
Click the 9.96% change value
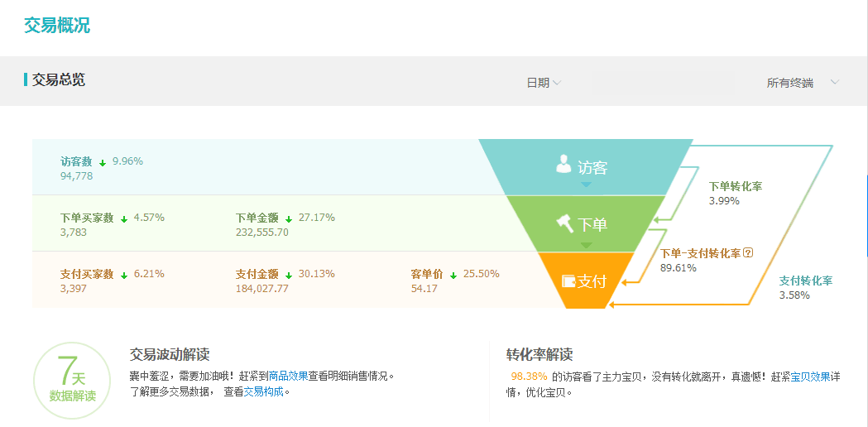coord(128,161)
